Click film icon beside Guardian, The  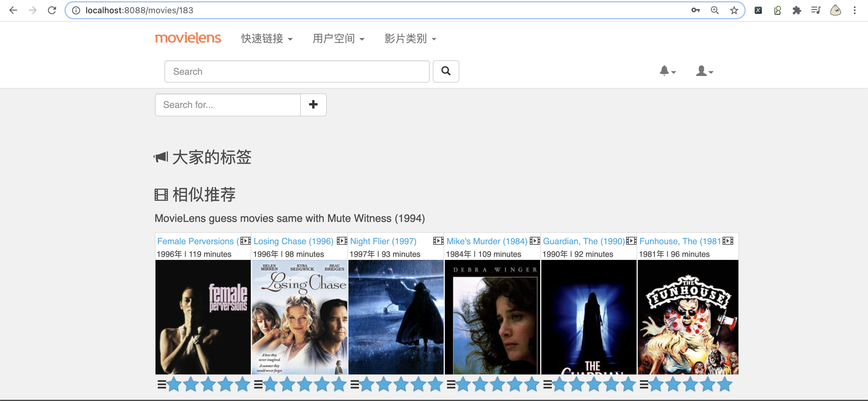tap(631, 241)
